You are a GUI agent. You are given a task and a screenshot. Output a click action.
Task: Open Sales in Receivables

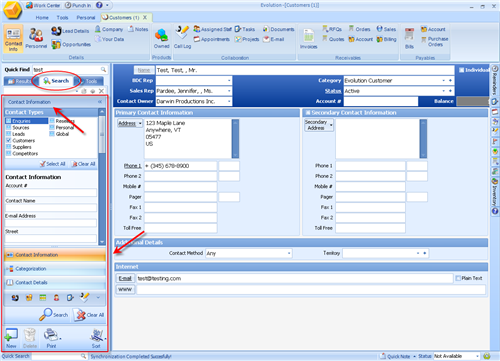(386, 29)
